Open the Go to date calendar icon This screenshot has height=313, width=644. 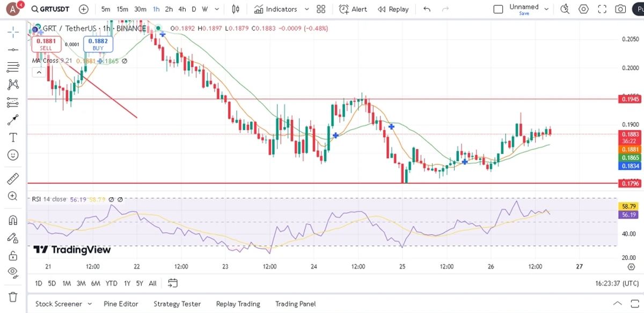point(172,282)
